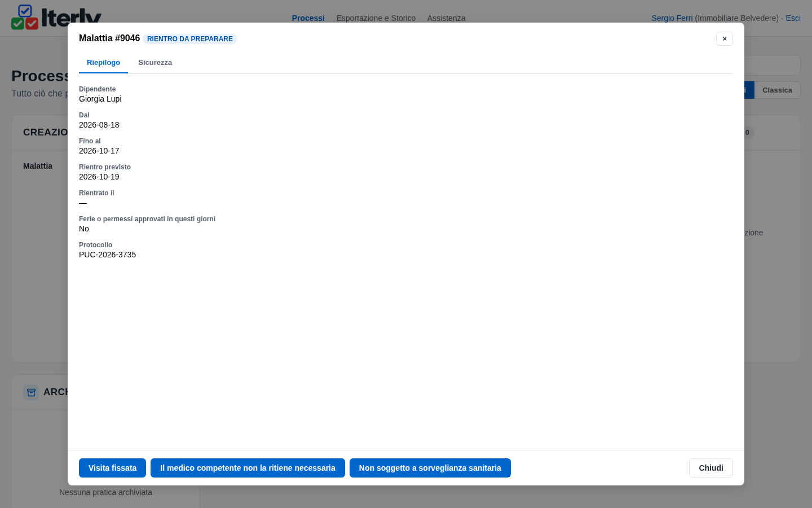
Task: Click the Visita fissata button
Action: point(112,468)
